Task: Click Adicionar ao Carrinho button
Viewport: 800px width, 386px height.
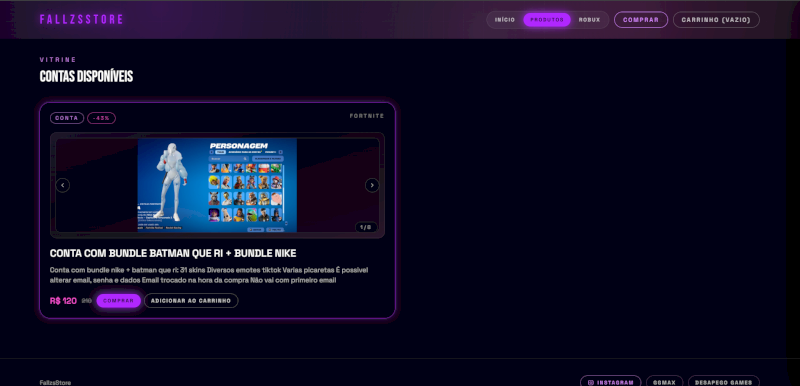Action: (x=191, y=301)
